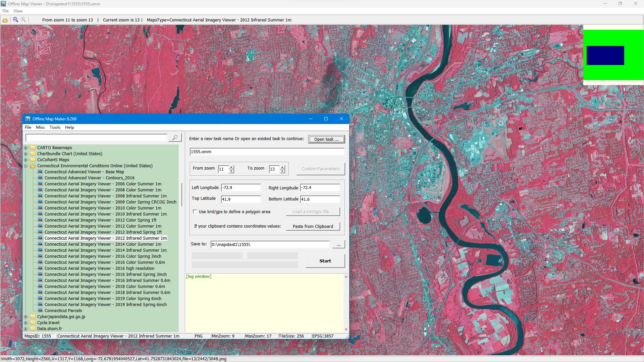Decrease the To zoom value with down arrow
The width and height of the screenshot is (644, 362).
(x=282, y=171)
